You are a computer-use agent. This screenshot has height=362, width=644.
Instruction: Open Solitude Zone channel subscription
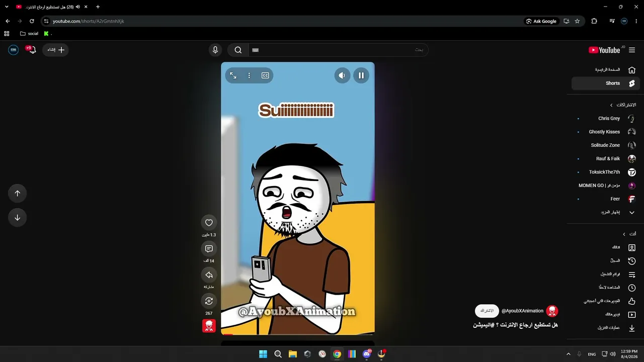tap(606, 145)
